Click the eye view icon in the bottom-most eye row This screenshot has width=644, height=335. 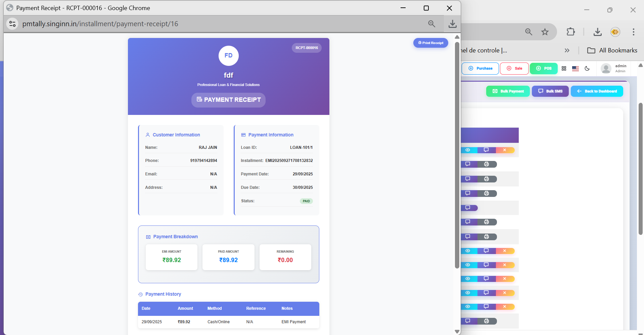coord(468,307)
